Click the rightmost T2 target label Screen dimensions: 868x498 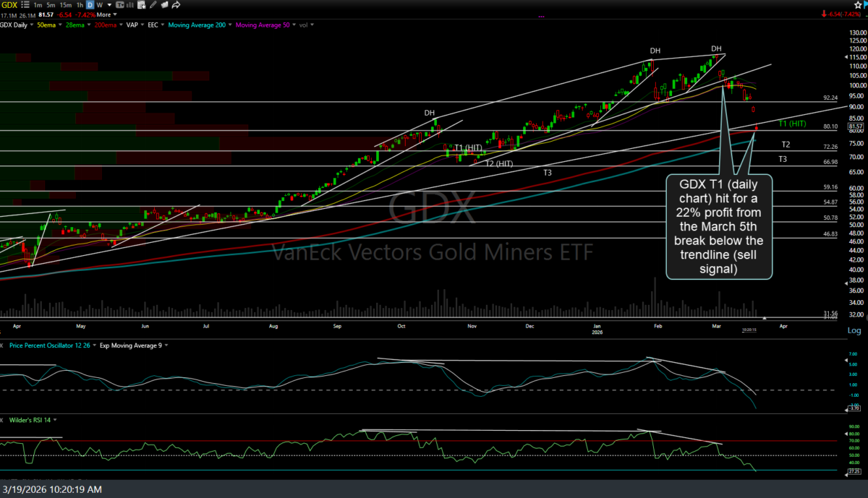tap(784, 145)
